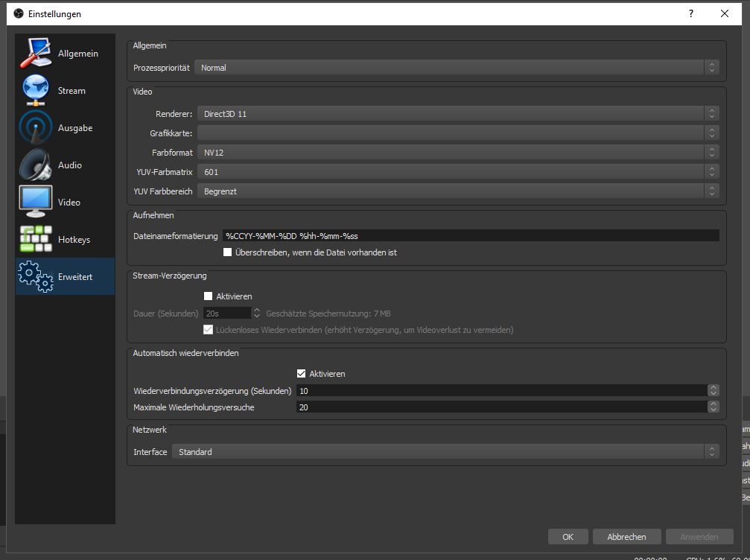Click the Erweitert gears icon
Screen dimensions: 750x560
click(35, 277)
